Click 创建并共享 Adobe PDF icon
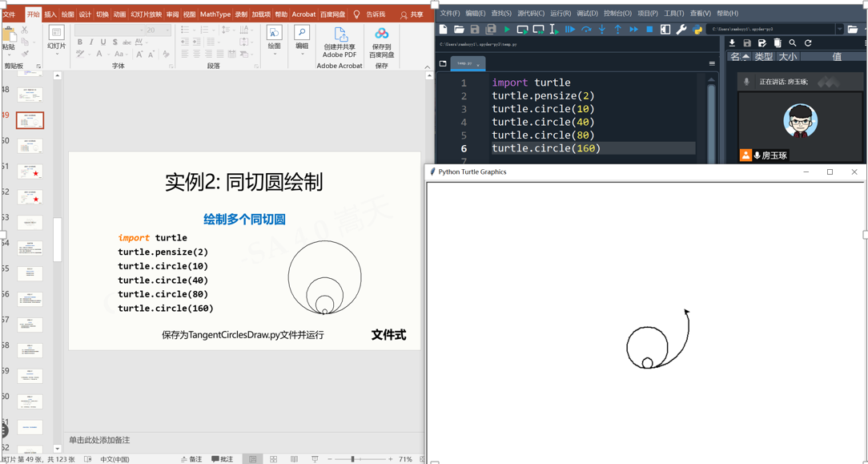 click(340, 42)
